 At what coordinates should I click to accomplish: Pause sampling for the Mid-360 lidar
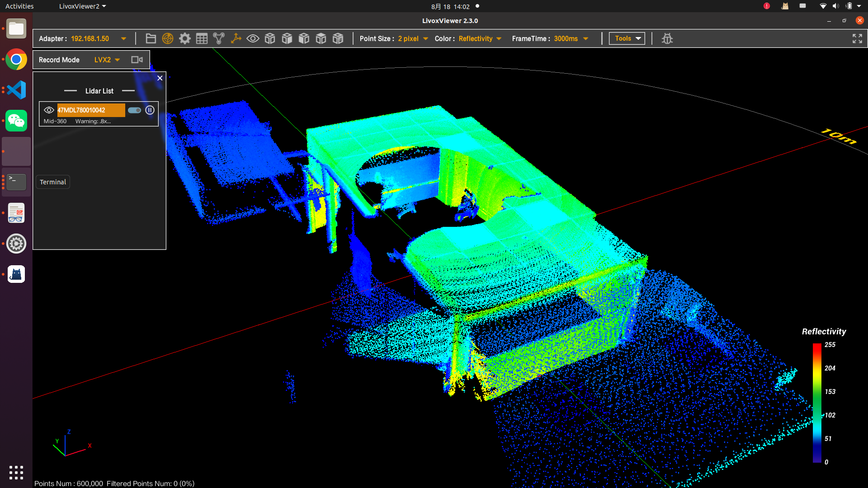pyautogui.click(x=150, y=110)
